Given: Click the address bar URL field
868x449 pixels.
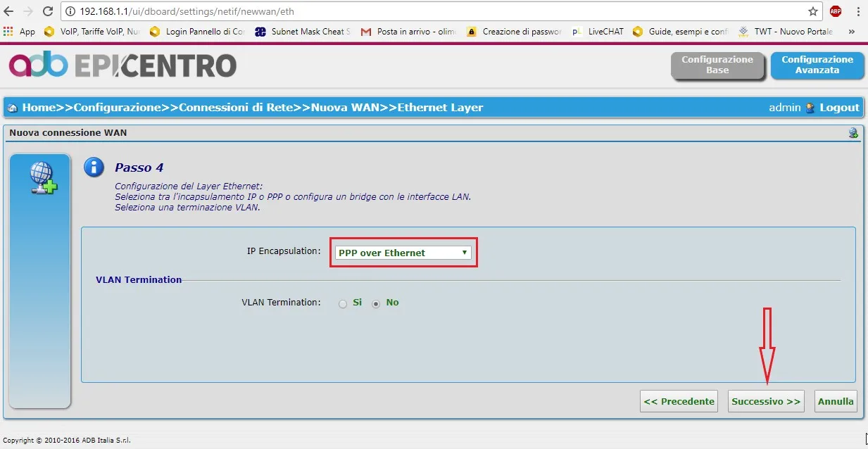Looking at the screenshot, I should point(422,11).
